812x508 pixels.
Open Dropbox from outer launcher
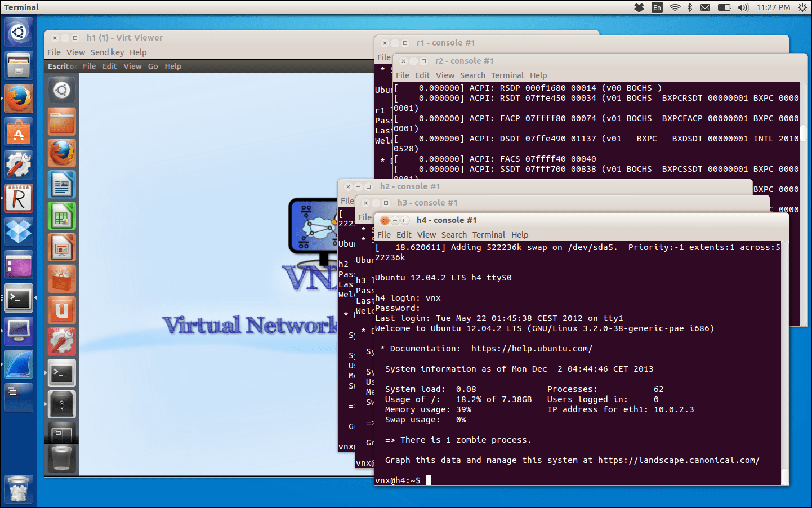(x=19, y=231)
